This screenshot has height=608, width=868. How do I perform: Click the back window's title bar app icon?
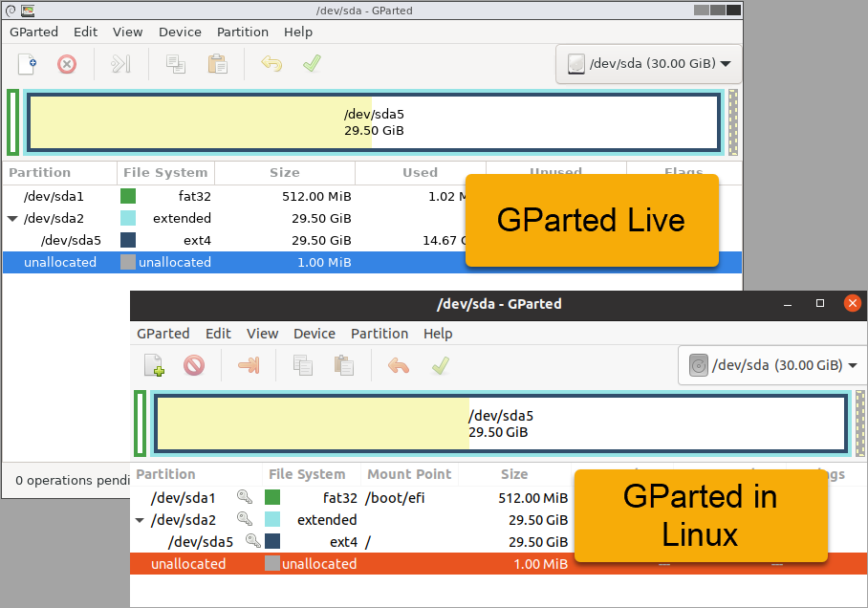coord(27,10)
